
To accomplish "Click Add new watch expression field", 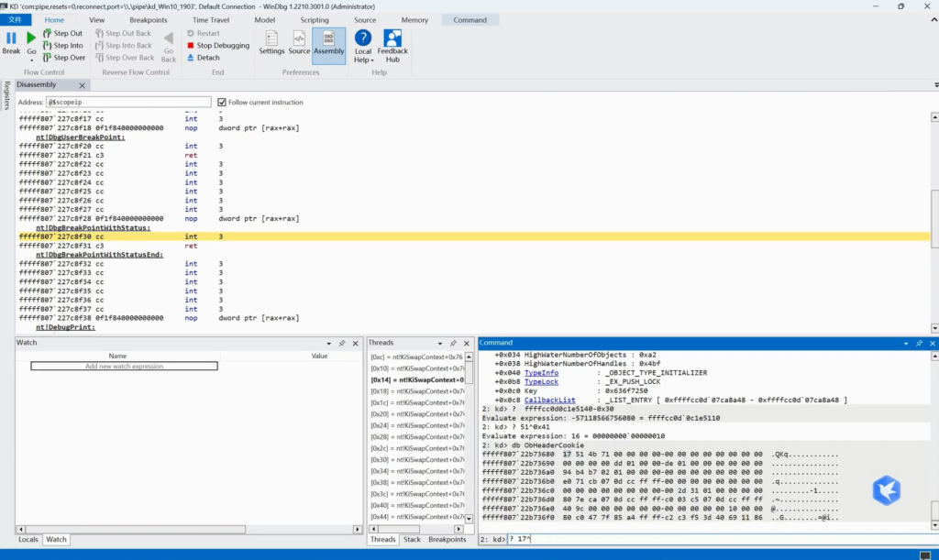I will pos(124,367).
